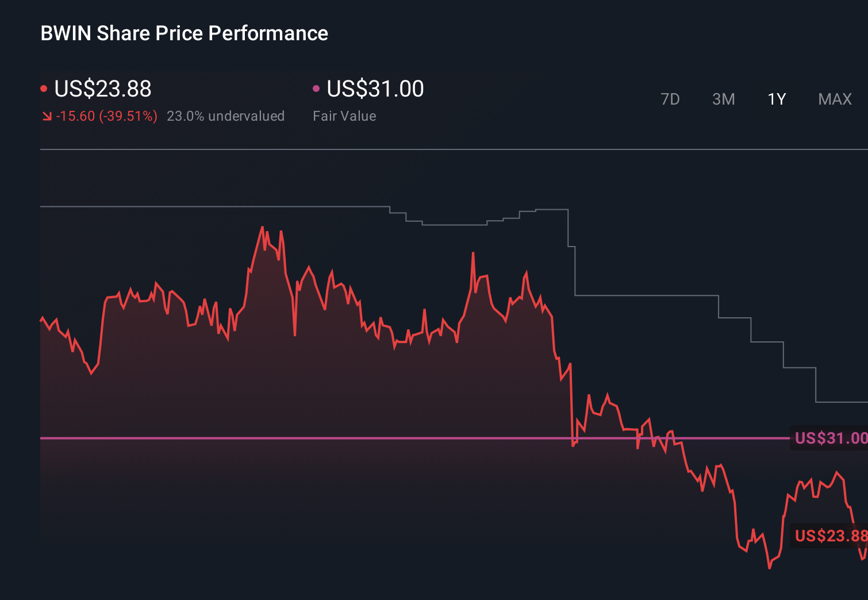
Task: Click the red downward trend arrow icon
Action: (47, 116)
